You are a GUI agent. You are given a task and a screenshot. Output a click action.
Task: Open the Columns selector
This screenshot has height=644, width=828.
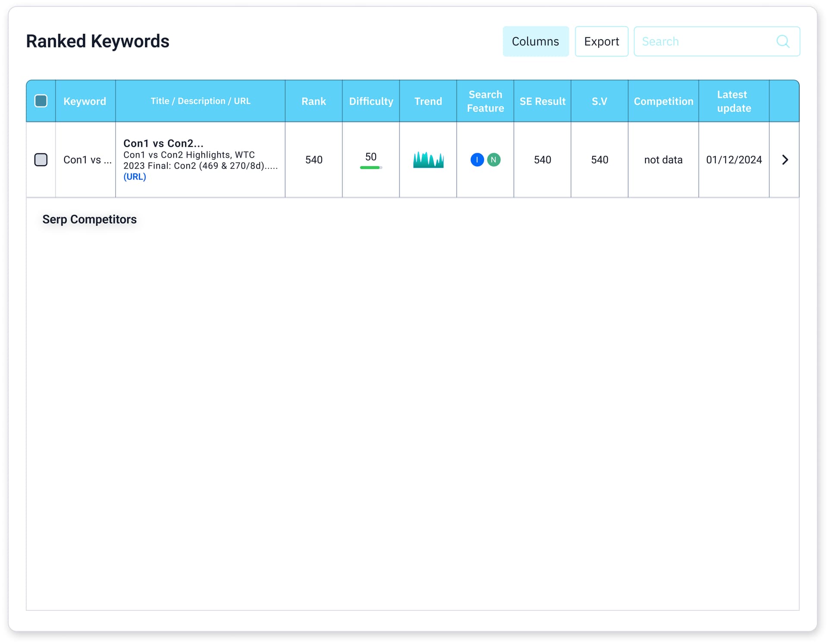535,41
